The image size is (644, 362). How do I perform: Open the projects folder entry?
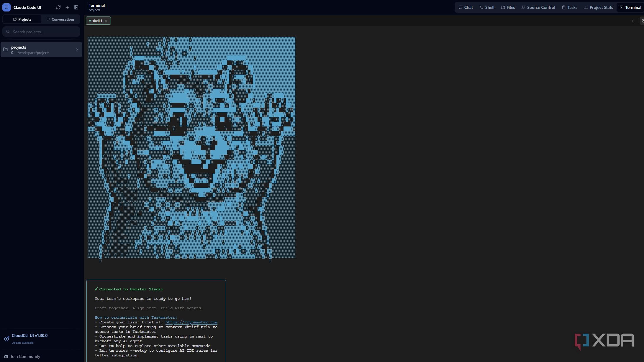pyautogui.click(x=41, y=50)
